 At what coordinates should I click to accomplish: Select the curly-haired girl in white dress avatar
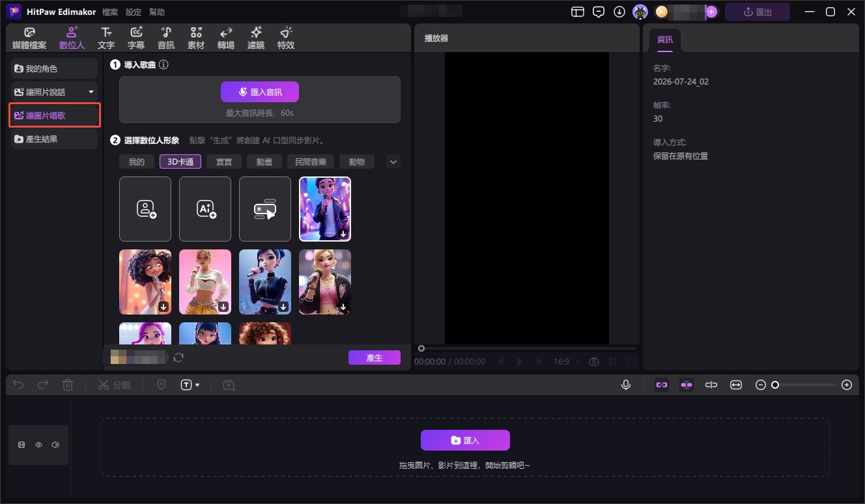tap(145, 282)
